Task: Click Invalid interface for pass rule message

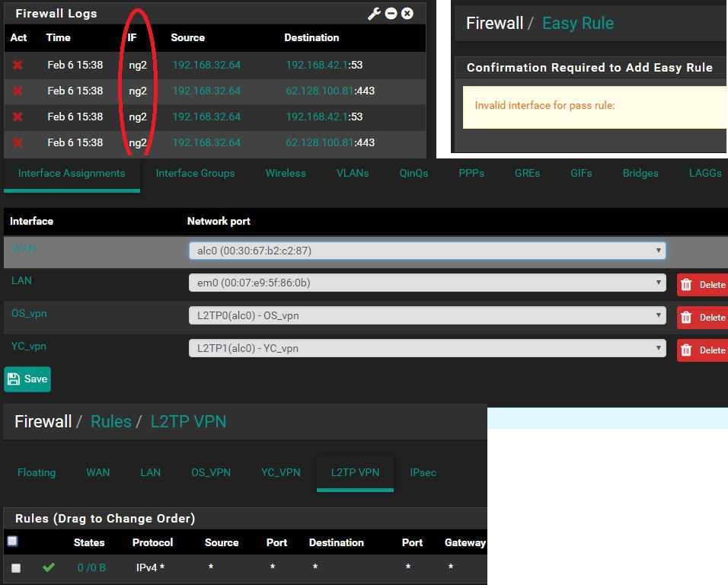Action: 544,106
